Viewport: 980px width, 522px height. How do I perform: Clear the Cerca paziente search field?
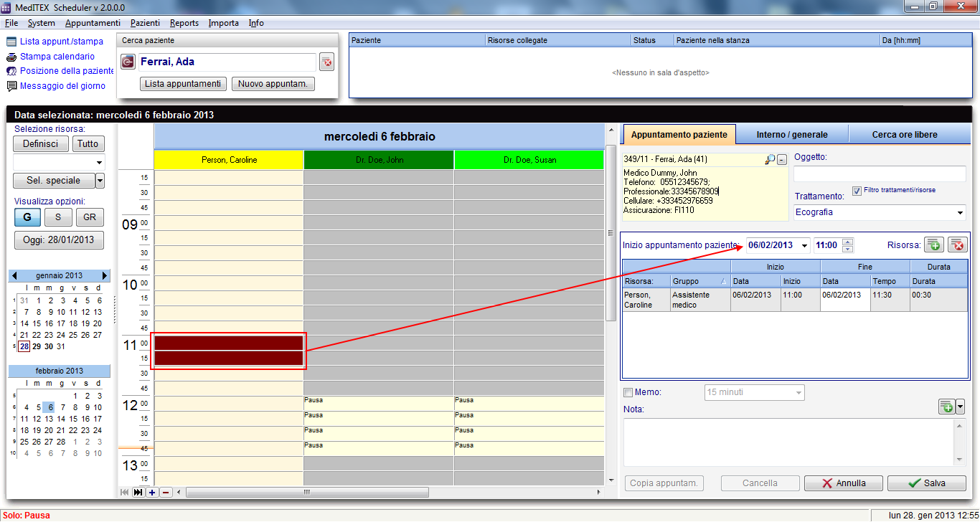click(326, 62)
